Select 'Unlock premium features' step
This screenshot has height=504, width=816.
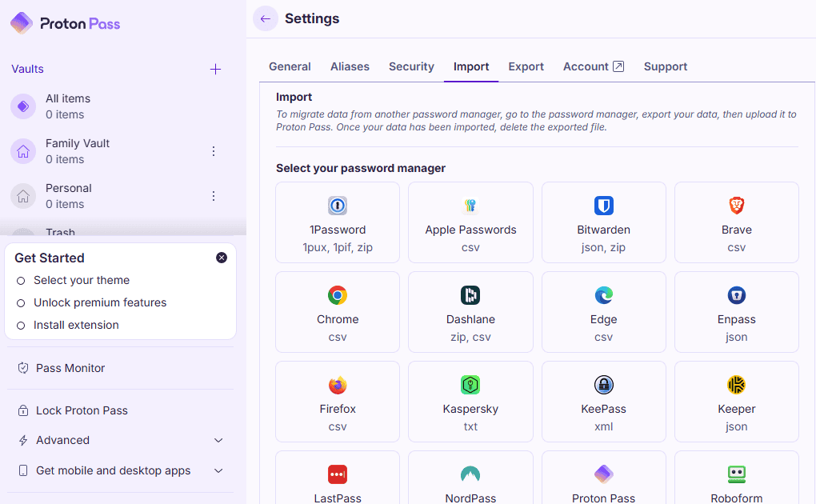click(x=99, y=302)
